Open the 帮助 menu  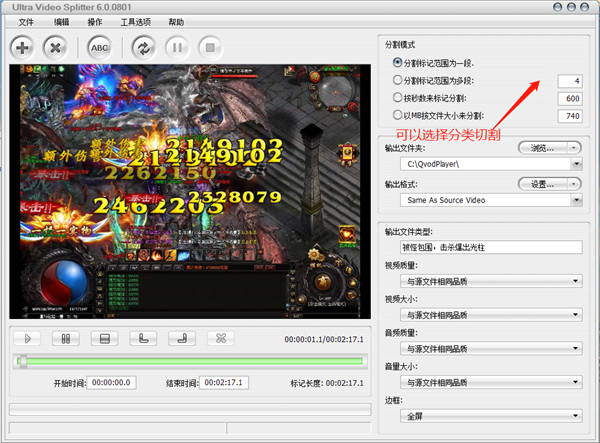[176, 22]
